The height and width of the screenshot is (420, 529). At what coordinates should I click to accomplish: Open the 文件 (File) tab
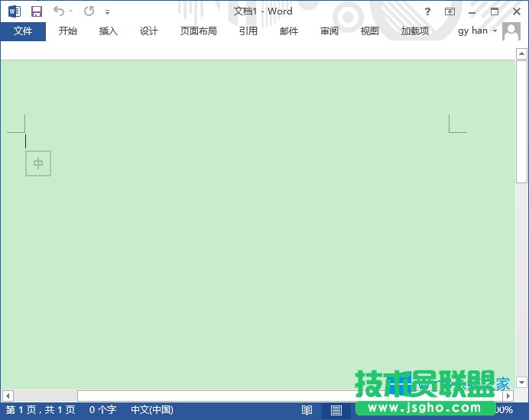(x=23, y=31)
